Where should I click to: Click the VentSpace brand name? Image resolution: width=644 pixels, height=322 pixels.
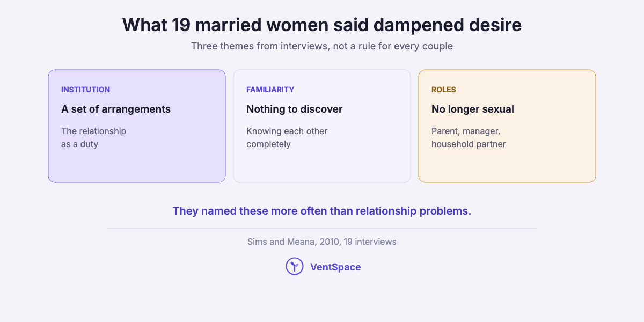point(335,267)
